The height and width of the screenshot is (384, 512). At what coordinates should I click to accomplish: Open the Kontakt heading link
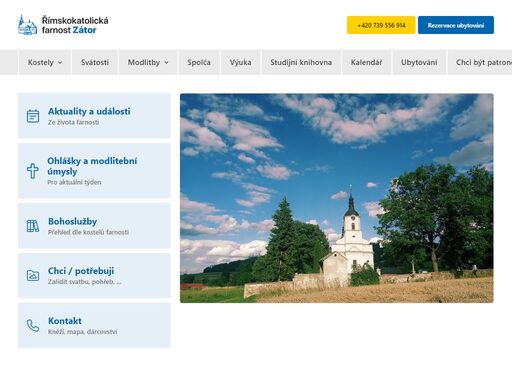coord(65,321)
